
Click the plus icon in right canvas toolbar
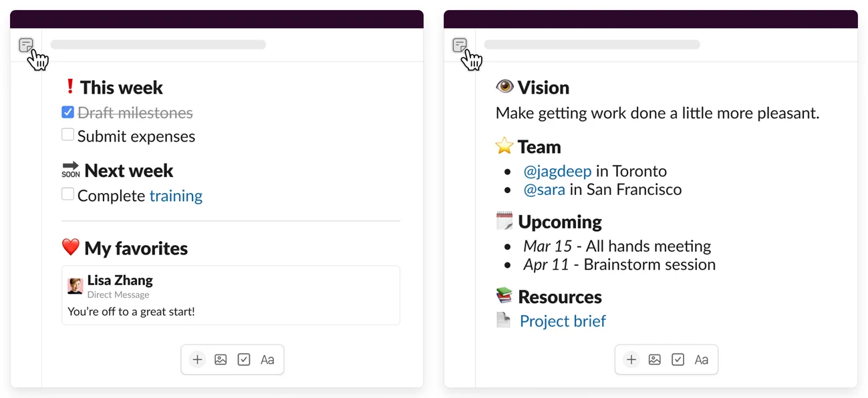click(x=631, y=360)
